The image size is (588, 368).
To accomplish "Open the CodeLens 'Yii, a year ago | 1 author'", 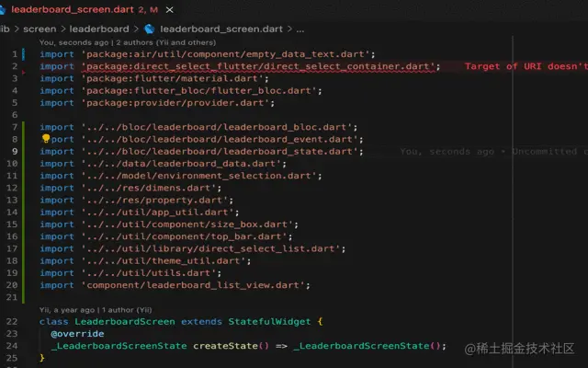I will 96,310.
